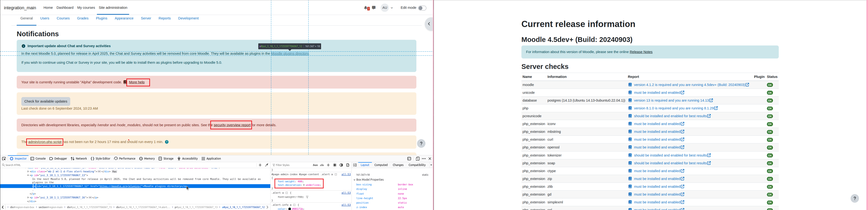Click the Moodle plugins directory link

point(290,54)
